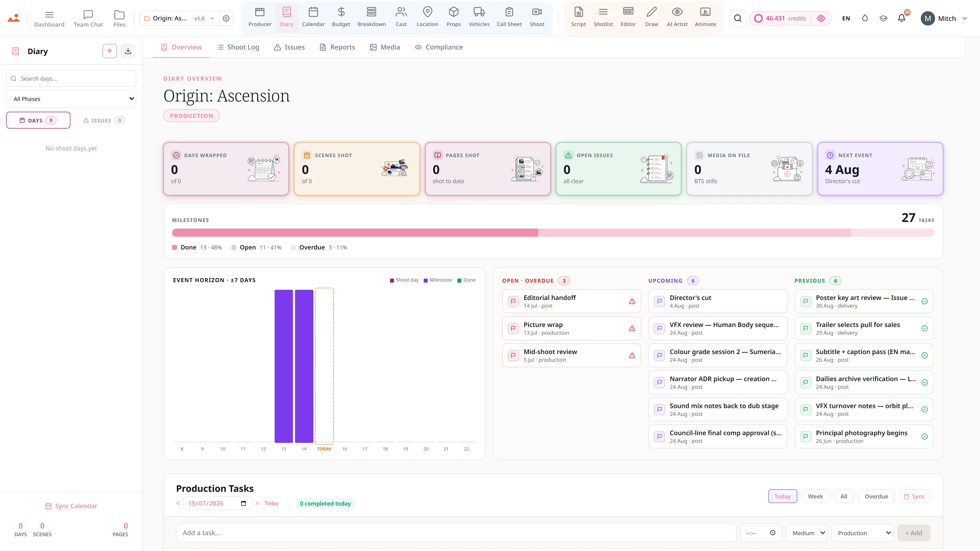Select the Week task filter
980x551 pixels.
[815, 496]
